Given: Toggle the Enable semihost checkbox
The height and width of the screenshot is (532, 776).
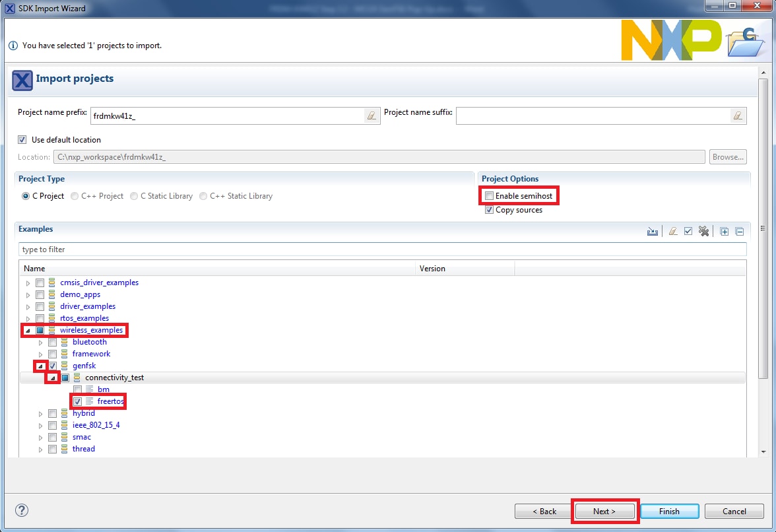Looking at the screenshot, I should (489, 196).
